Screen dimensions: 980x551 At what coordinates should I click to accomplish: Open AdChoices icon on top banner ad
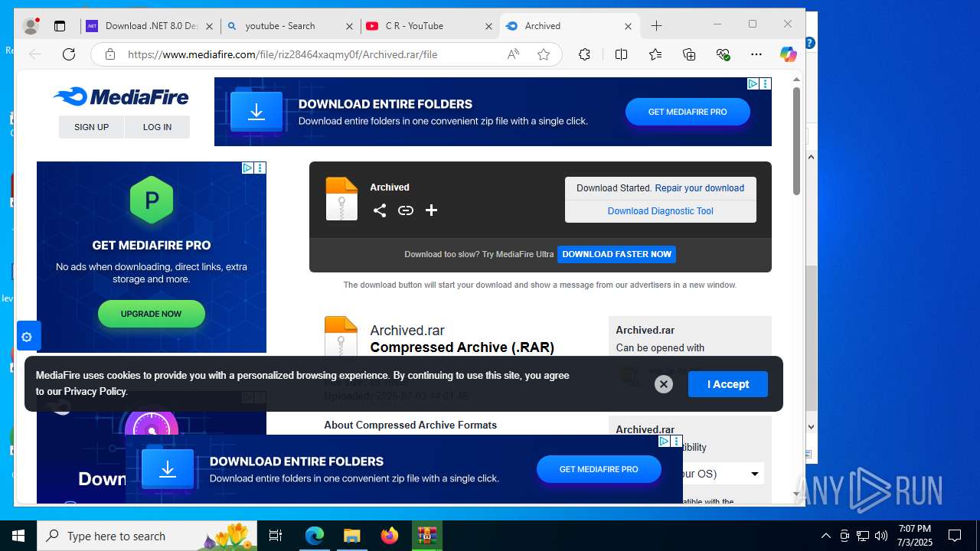click(753, 83)
